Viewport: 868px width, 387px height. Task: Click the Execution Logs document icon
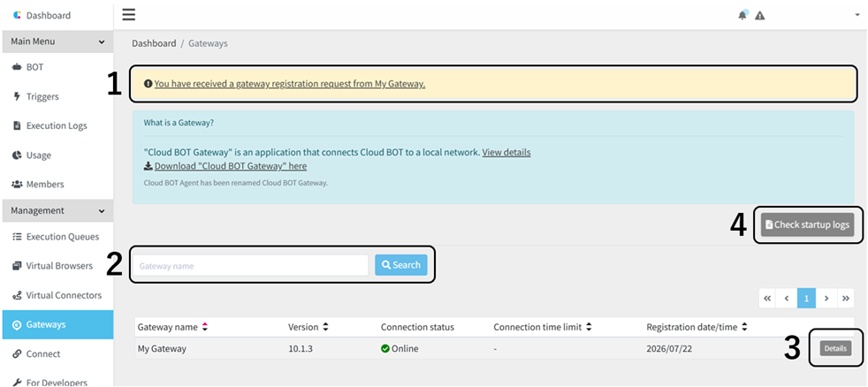pyautogui.click(x=17, y=125)
